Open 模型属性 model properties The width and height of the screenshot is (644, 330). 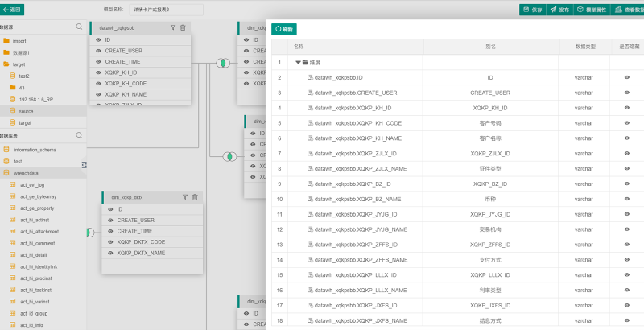[592, 10]
